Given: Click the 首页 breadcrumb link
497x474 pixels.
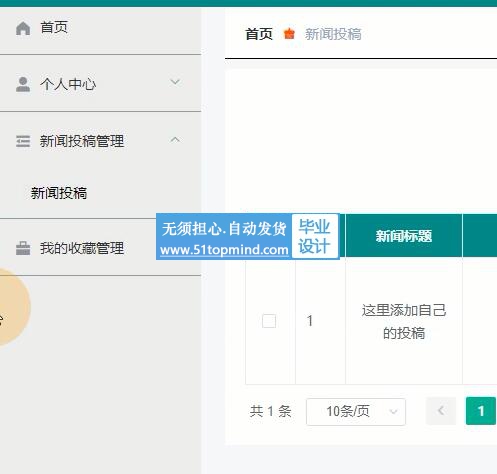Looking at the screenshot, I should 259,34.
